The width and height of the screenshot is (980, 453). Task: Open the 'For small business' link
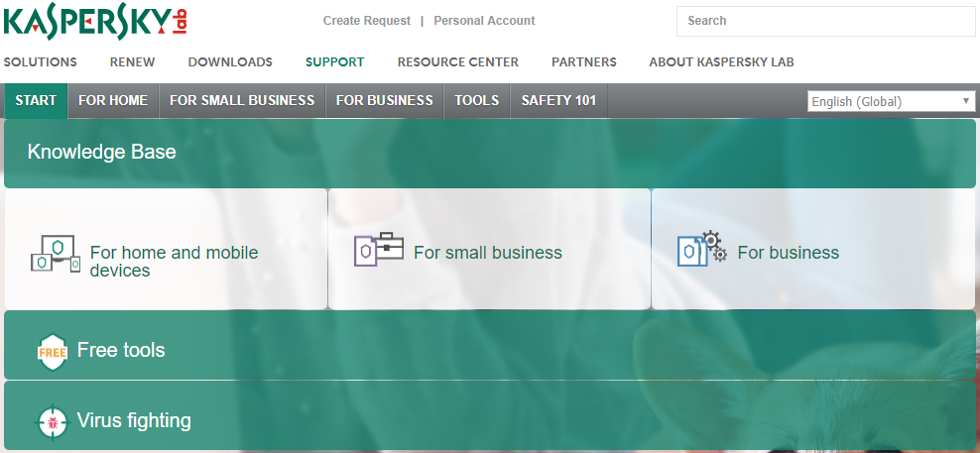487,253
